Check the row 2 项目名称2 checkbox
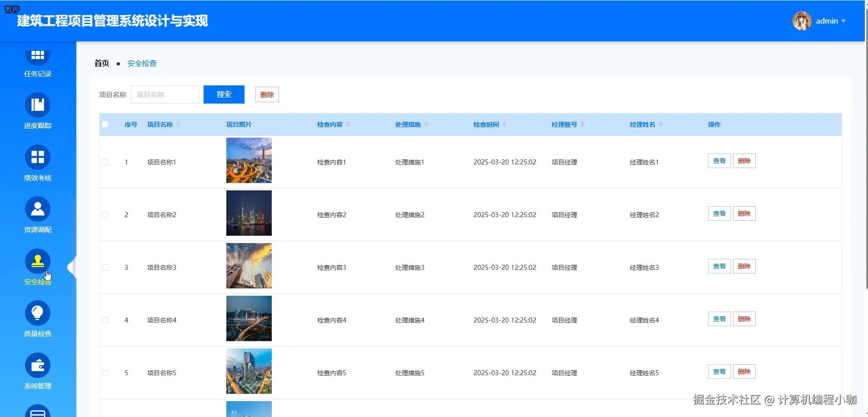Viewport: 868px width, 417px height. click(x=105, y=215)
